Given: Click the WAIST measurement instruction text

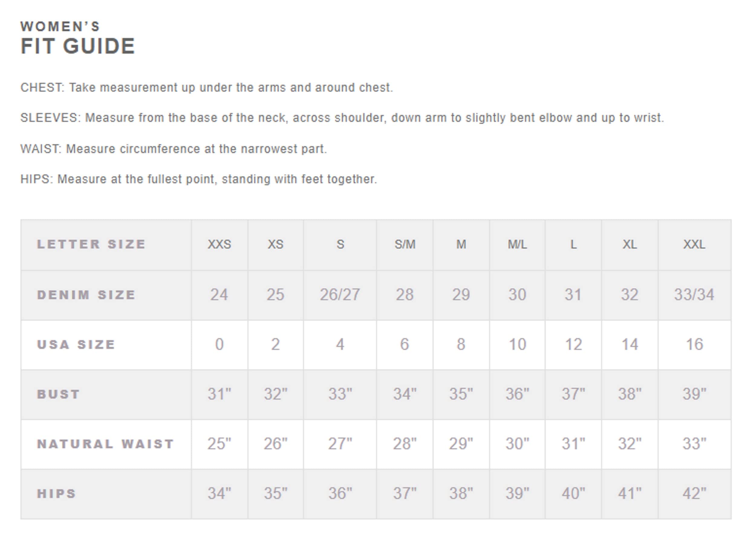Looking at the screenshot, I should pyautogui.click(x=173, y=149).
